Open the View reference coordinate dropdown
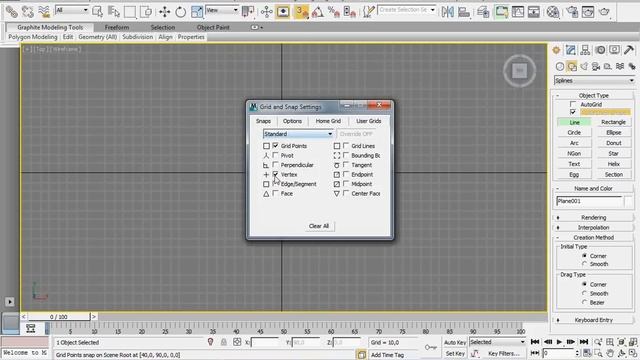The width and height of the screenshot is (640, 360). (222, 10)
